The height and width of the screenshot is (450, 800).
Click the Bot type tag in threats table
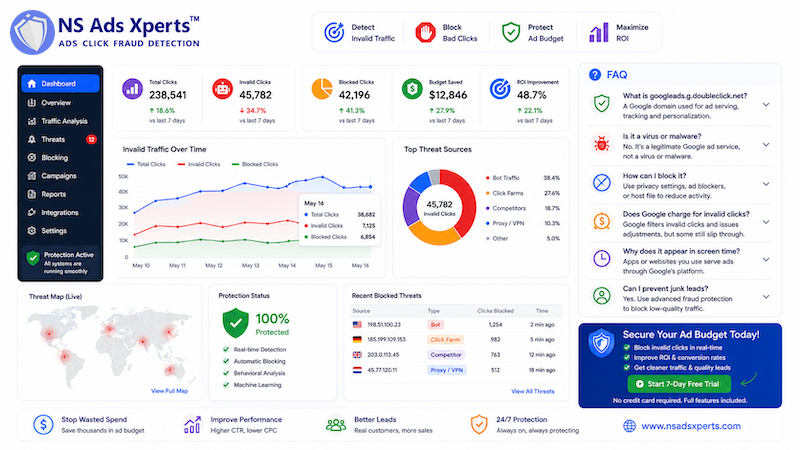pos(436,324)
